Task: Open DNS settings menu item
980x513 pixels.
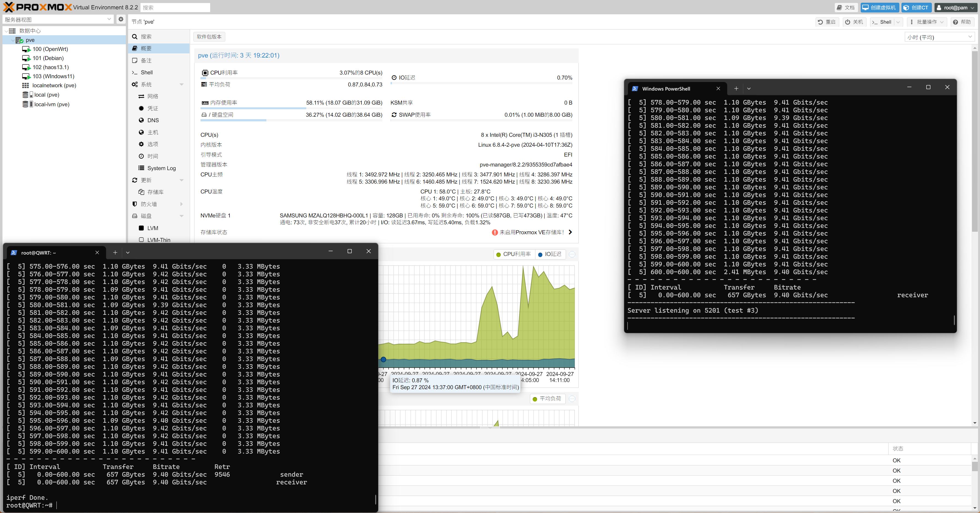Action: coord(159,120)
